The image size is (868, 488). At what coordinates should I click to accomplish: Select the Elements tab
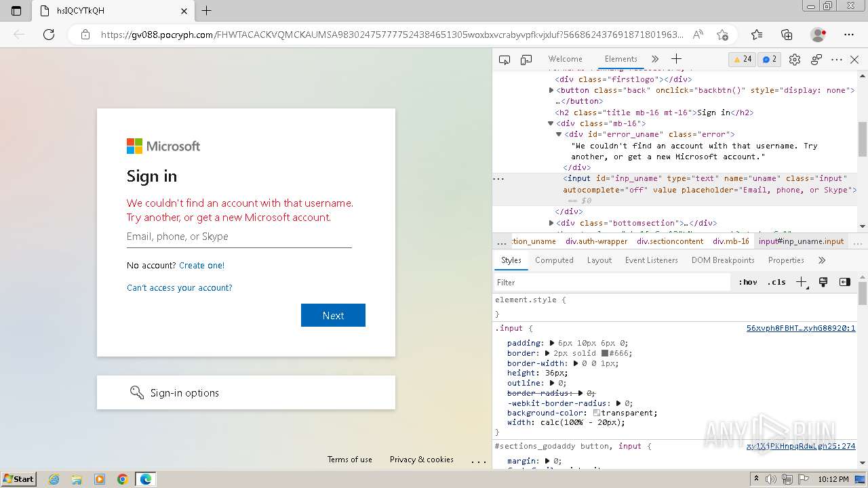pyautogui.click(x=620, y=59)
